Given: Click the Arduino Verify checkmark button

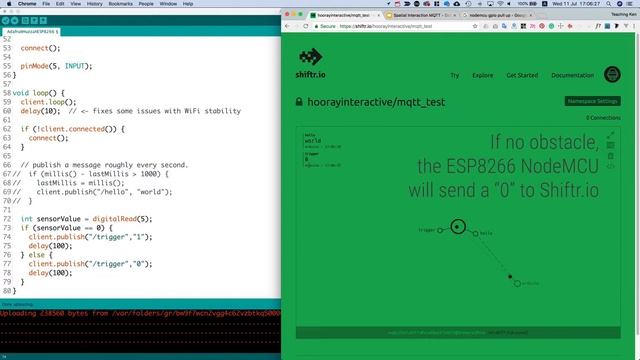Looking at the screenshot, I should point(6,20).
